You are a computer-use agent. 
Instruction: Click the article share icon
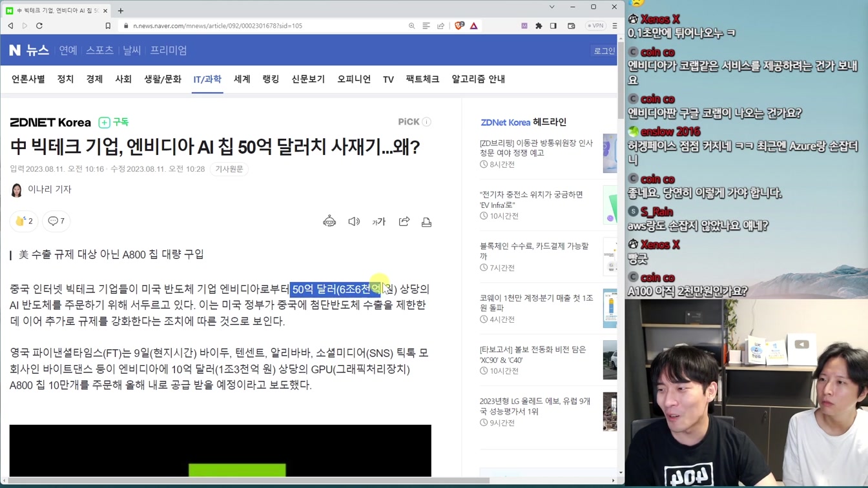404,221
